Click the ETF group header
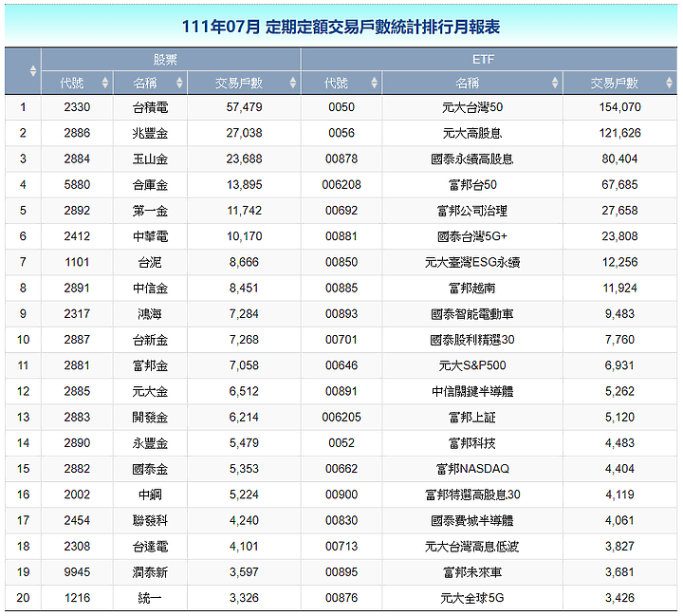683x616 pixels. click(489, 59)
